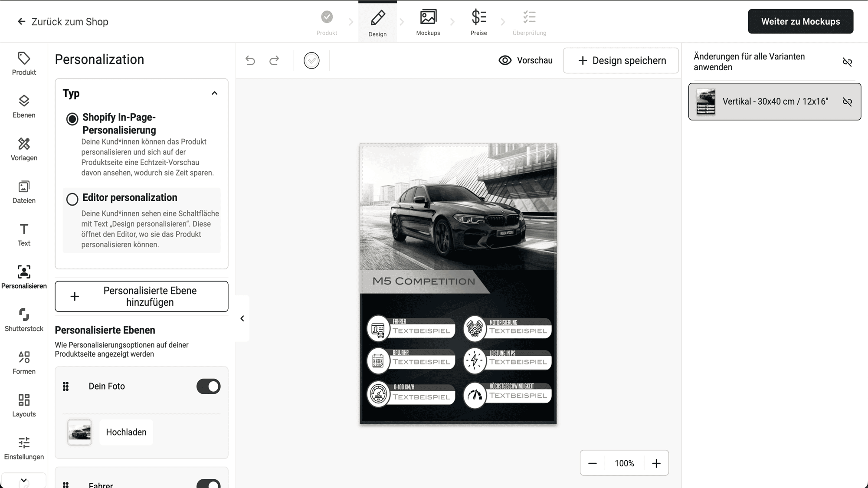Open the Shutterstock panel
The height and width of the screenshot is (488, 868).
click(24, 320)
